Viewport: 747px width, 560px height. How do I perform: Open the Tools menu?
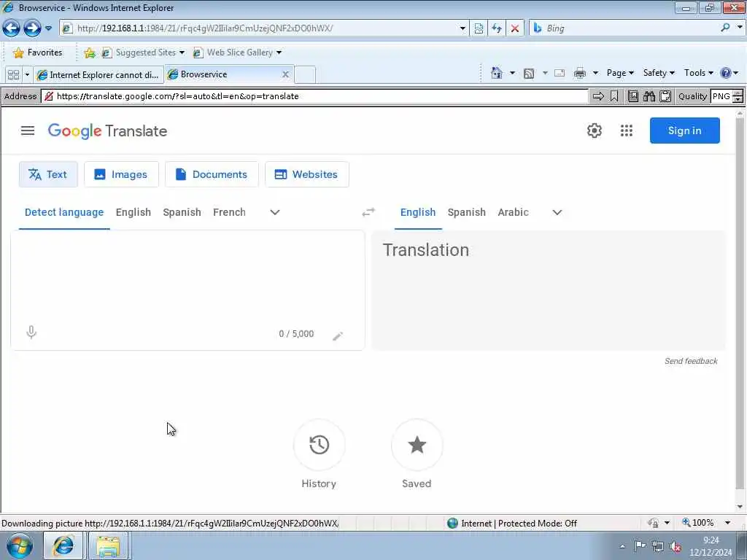coord(698,73)
